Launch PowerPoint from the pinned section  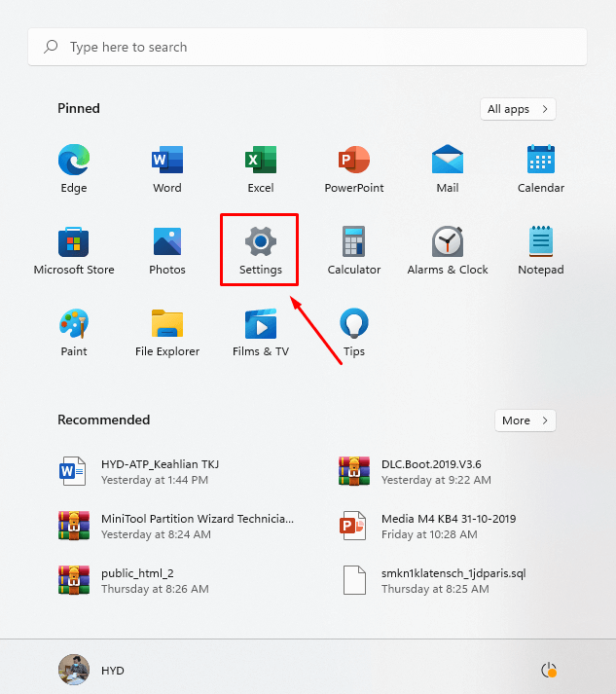pos(354,161)
